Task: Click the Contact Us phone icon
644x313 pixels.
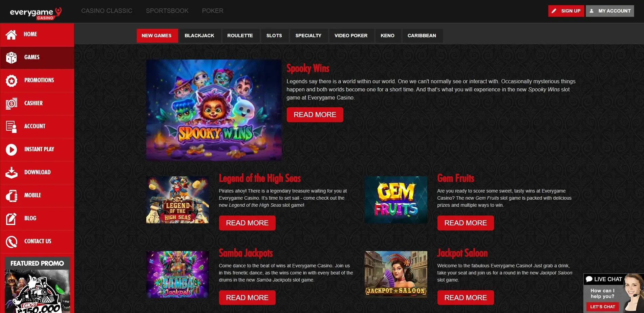Action: [11, 242]
